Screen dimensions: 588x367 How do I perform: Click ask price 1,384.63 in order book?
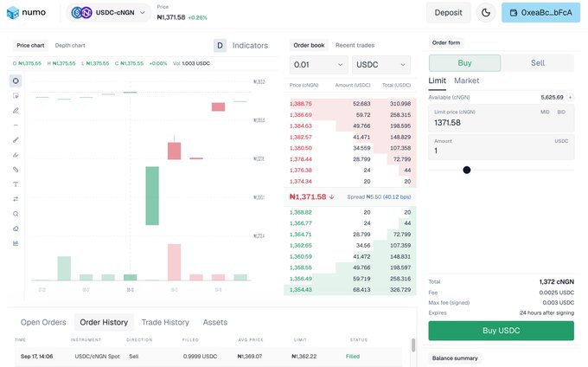point(300,126)
